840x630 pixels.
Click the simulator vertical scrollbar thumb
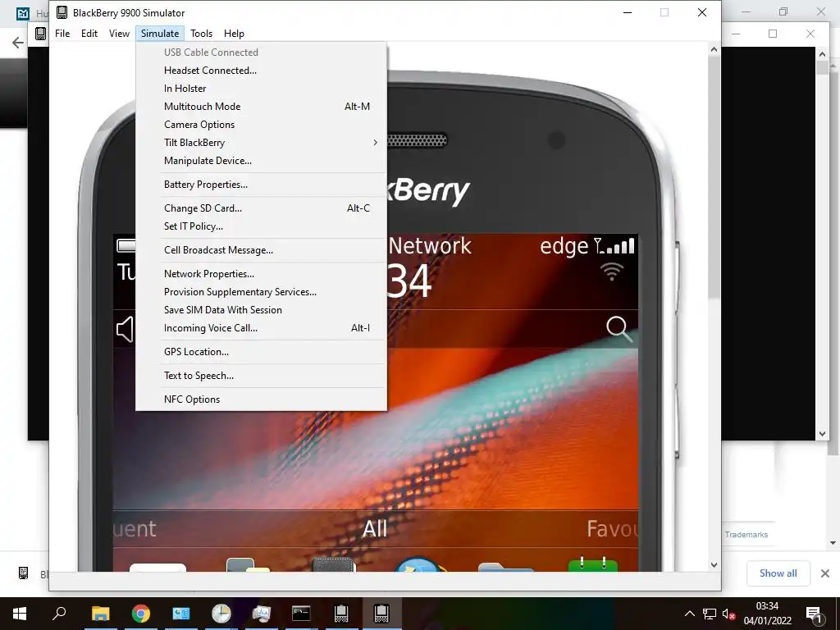pos(714,177)
